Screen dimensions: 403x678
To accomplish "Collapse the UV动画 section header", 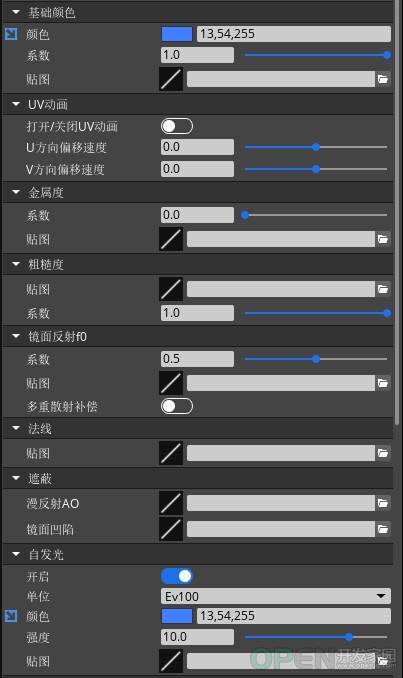I will pyautogui.click(x=16, y=104).
